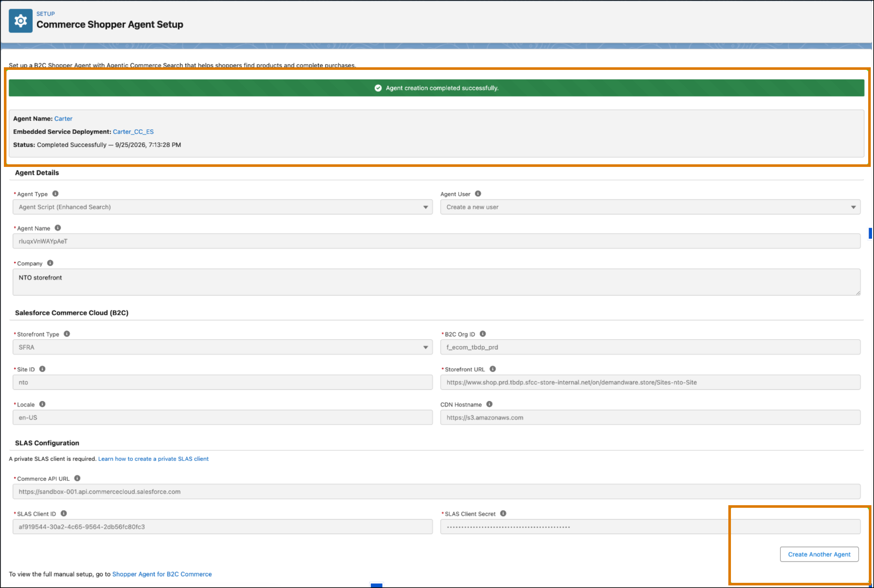The image size is (874, 588).
Task: Click the Agent Name input field
Action: (x=436, y=241)
